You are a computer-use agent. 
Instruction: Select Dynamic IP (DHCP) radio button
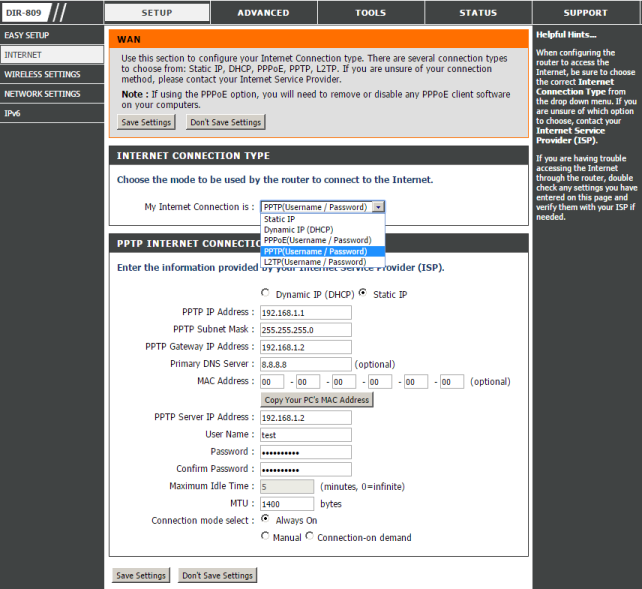tap(265, 293)
